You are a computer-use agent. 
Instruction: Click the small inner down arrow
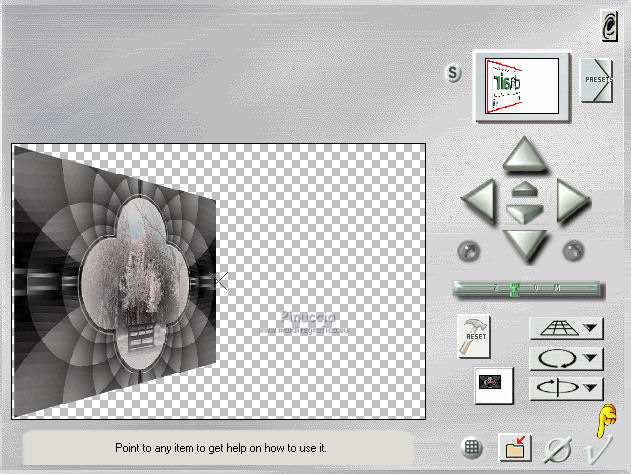point(525,214)
